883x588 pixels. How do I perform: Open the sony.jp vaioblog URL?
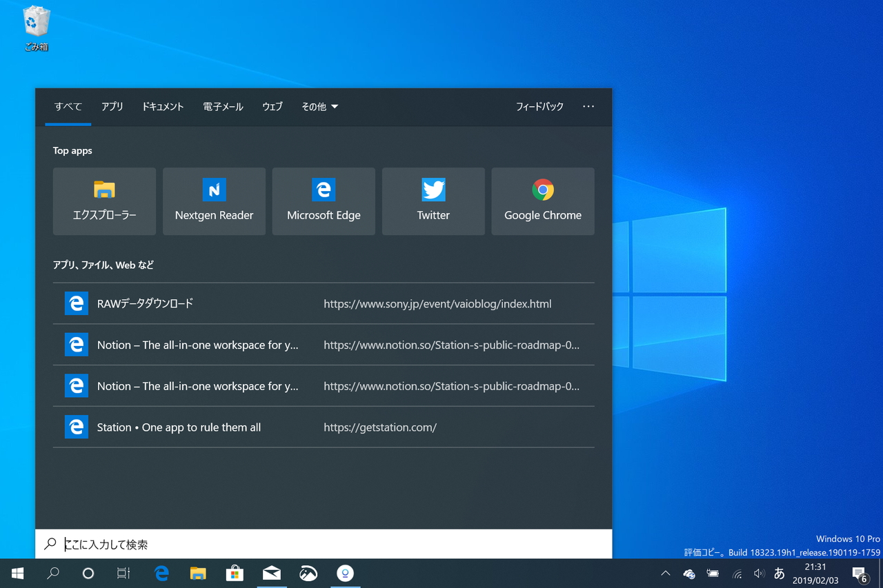pyautogui.click(x=437, y=304)
